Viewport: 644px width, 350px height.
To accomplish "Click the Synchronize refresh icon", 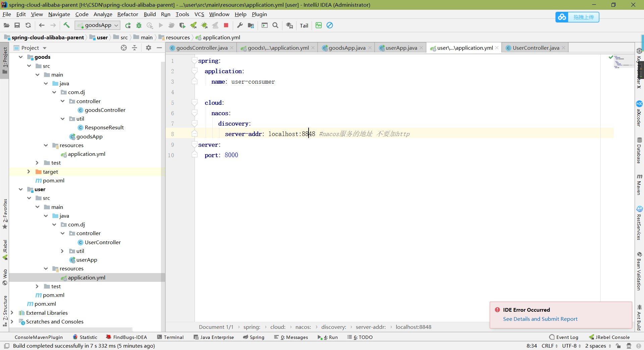I will (x=28, y=25).
